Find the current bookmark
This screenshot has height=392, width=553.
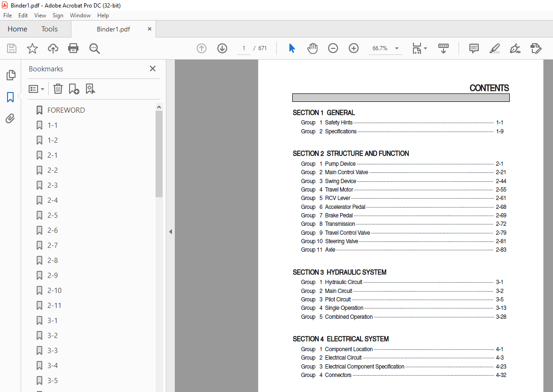(90, 89)
